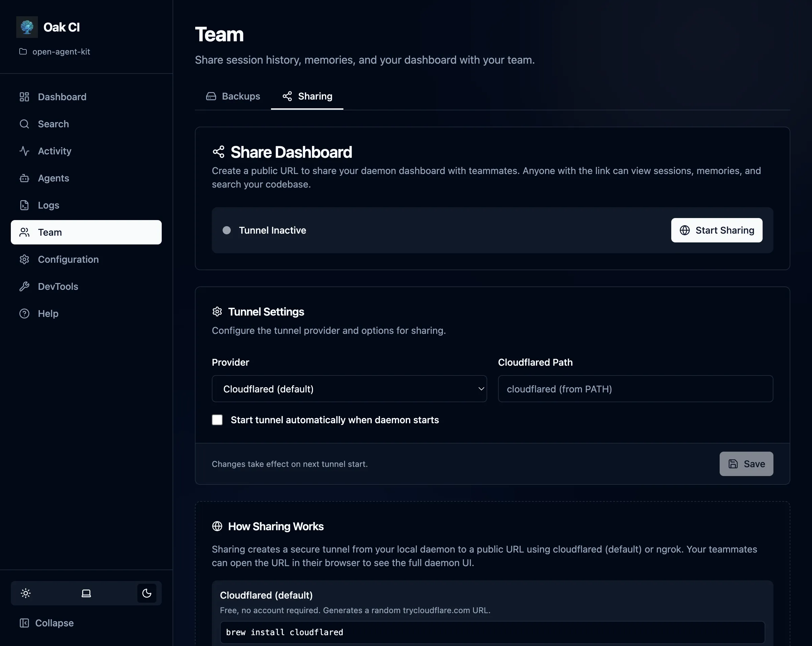Open the Search section from sidebar
This screenshot has height=646, width=812.
(24, 124)
